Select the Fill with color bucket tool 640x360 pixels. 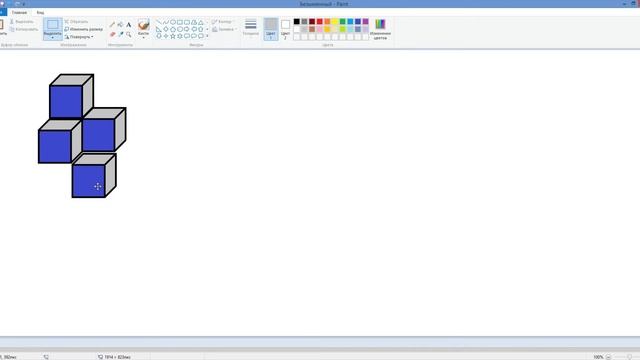pos(120,24)
